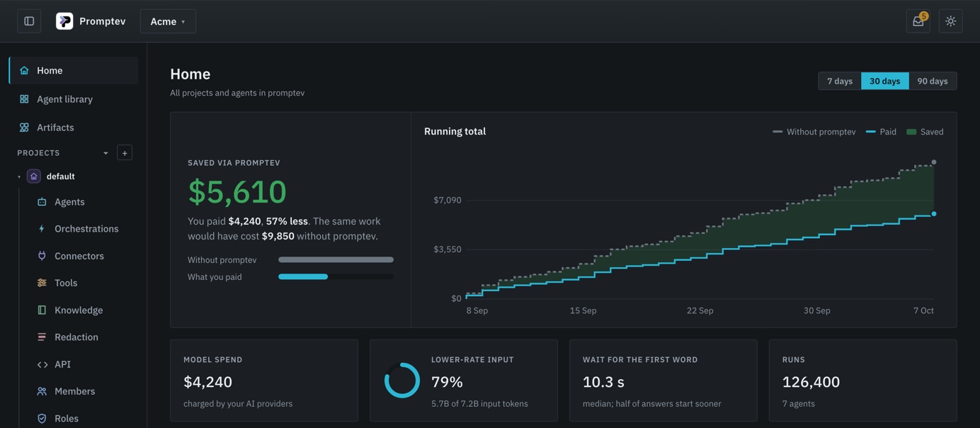Add a new project with plus button
The height and width of the screenshot is (428, 980).
(125, 153)
